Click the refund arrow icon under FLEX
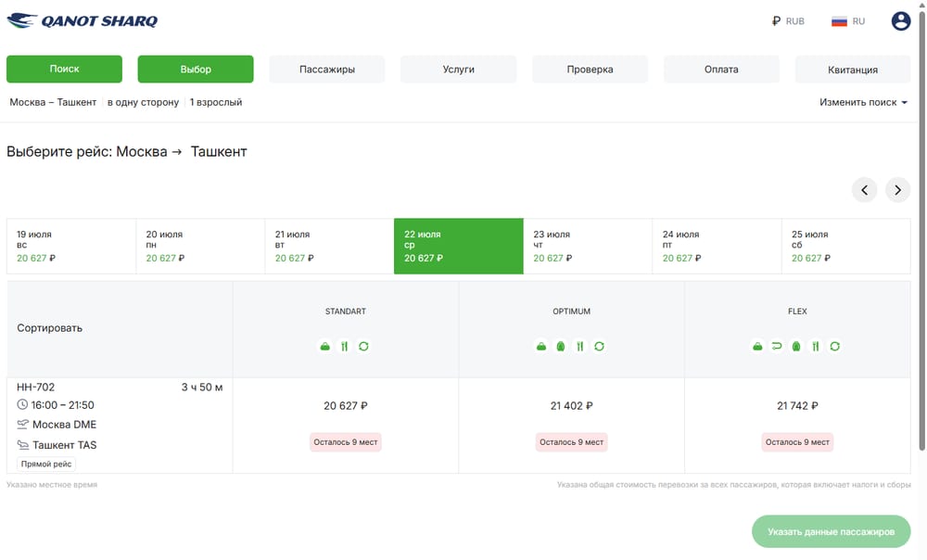The image size is (927, 560). (777, 347)
